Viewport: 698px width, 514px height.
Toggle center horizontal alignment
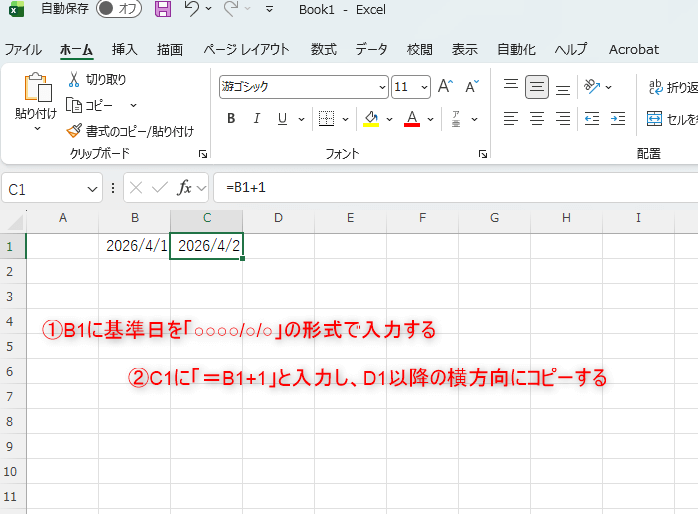537,119
